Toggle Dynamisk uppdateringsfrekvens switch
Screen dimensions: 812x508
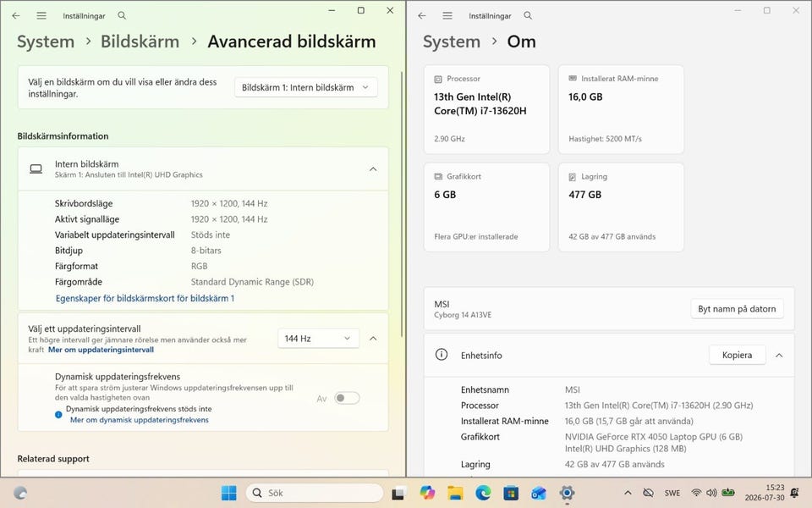point(347,398)
